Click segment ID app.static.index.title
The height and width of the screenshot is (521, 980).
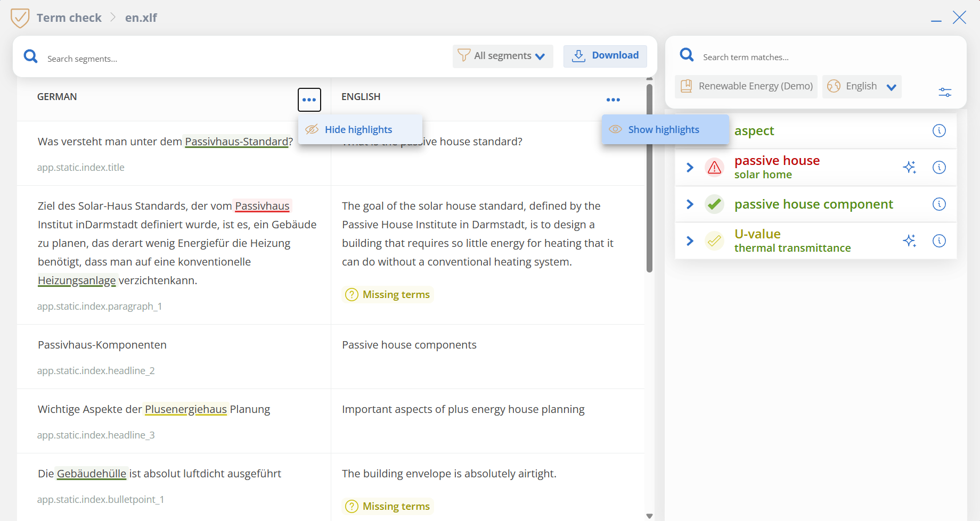pyautogui.click(x=81, y=167)
